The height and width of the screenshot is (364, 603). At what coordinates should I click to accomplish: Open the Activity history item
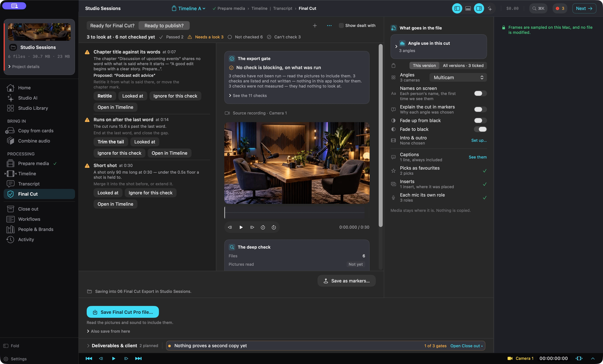[26, 240]
